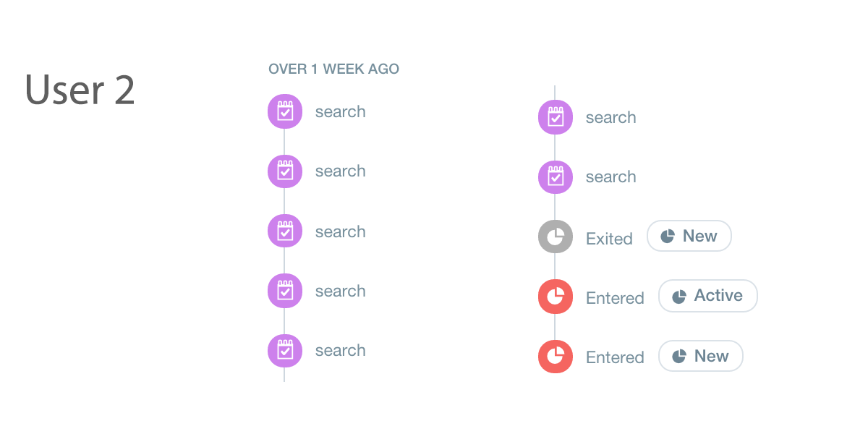This screenshot has width=868, height=434.
Task: Click the User 2 title
Action: click(x=80, y=90)
